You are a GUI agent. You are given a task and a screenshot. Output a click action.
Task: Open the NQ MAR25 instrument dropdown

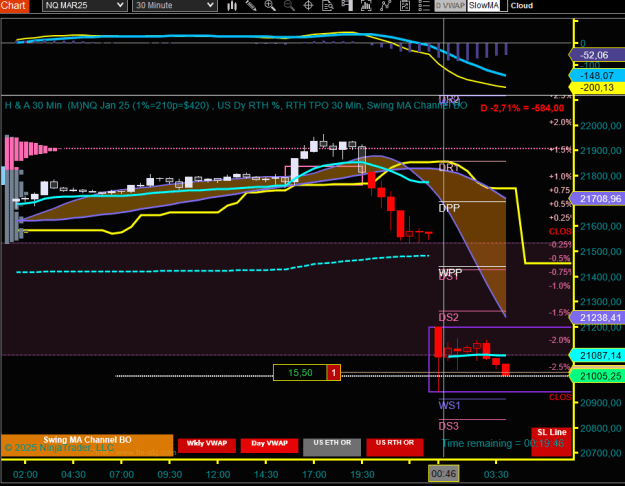point(85,6)
